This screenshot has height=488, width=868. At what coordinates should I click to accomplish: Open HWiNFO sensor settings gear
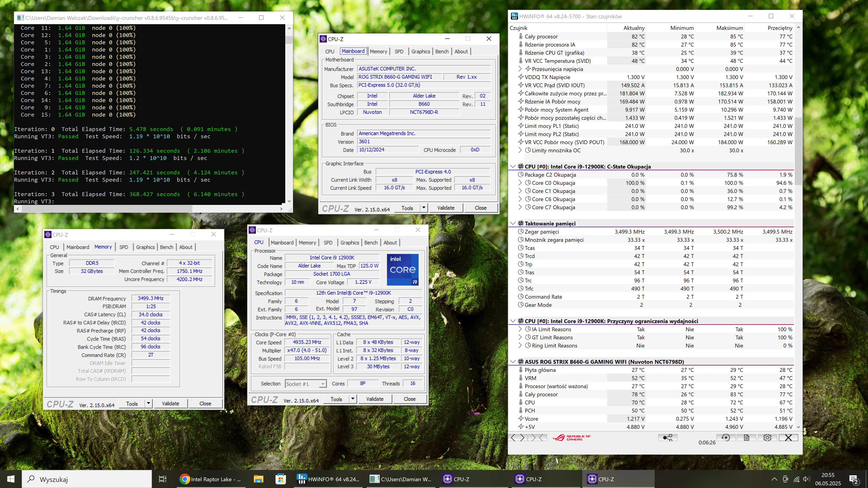tap(767, 437)
